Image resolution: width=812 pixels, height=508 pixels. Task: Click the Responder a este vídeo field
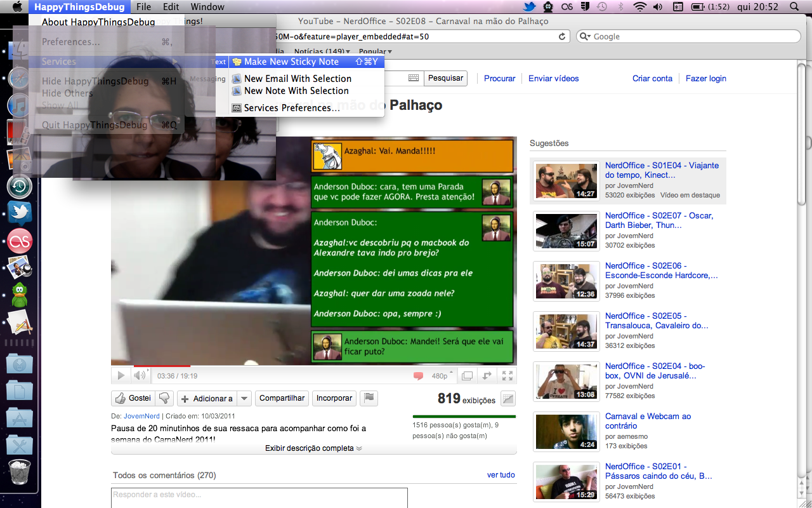pos(259,498)
